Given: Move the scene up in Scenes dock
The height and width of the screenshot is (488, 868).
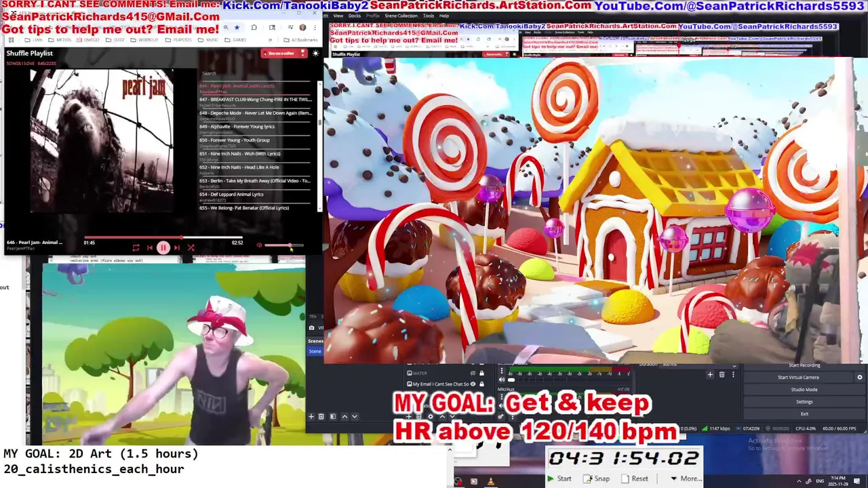Looking at the screenshot, I should click(344, 416).
